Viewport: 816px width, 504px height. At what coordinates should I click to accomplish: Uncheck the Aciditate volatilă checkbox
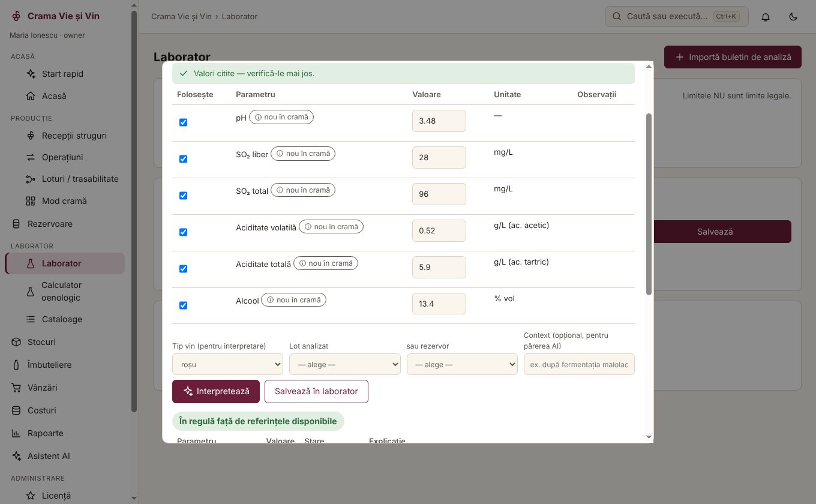(x=184, y=232)
